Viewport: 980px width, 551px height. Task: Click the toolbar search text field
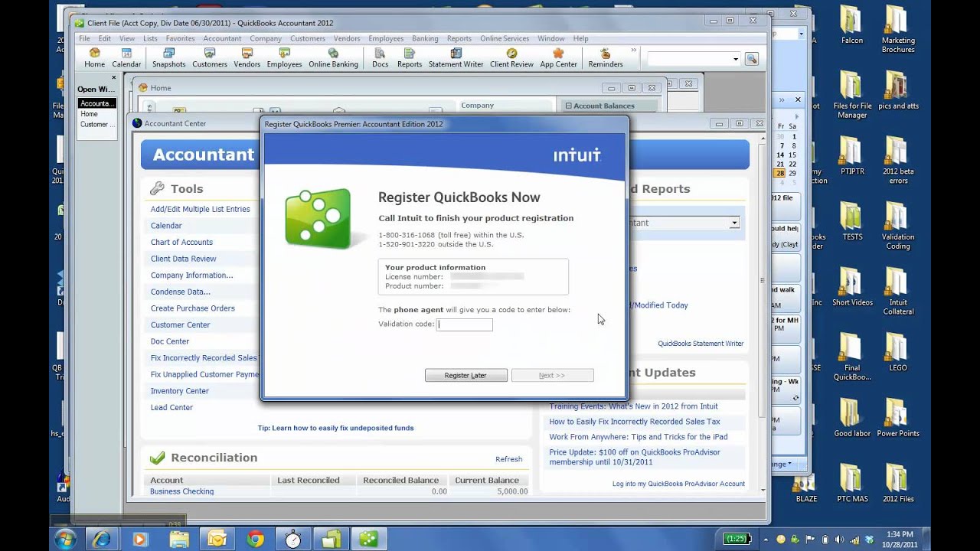(x=689, y=59)
